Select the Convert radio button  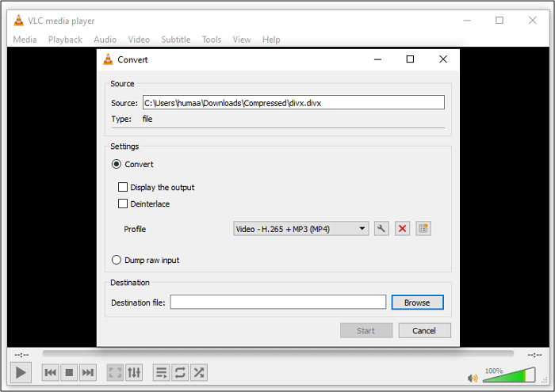117,165
